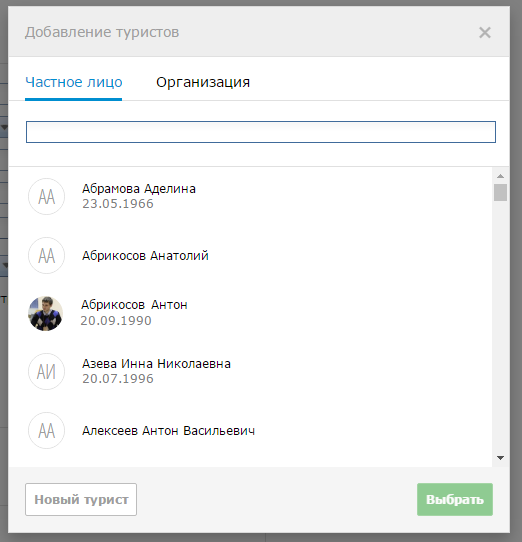The width and height of the screenshot is (522, 542).
Task: Select Абрамова Аделина from the list
Action: 250,196
